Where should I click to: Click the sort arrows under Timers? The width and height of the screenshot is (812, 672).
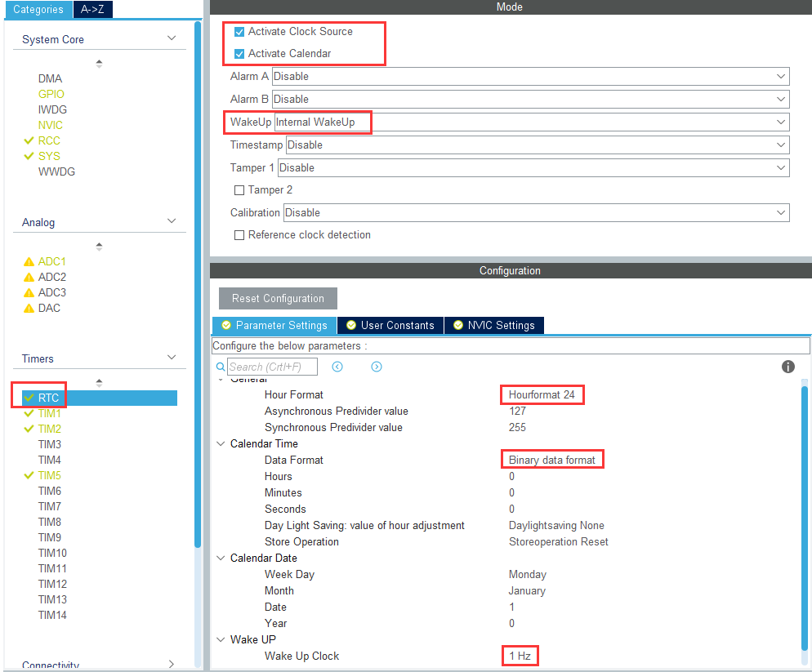(x=99, y=383)
